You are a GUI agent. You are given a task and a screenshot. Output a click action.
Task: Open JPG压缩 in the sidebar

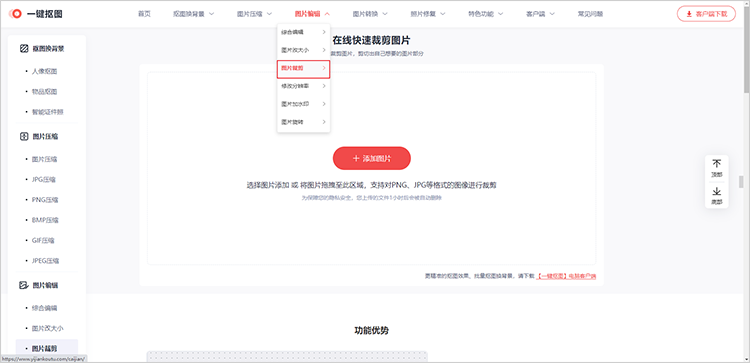click(44, 179)
